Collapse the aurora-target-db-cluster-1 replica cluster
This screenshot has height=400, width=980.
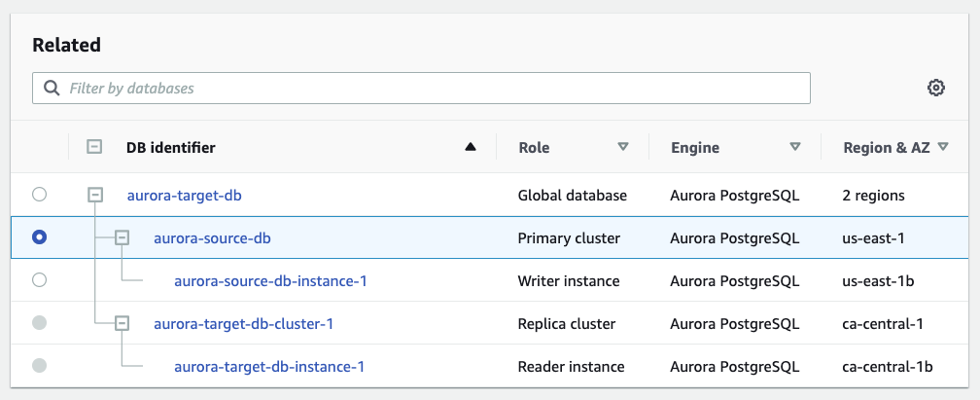pyautogui.click(x=122, y=323)
